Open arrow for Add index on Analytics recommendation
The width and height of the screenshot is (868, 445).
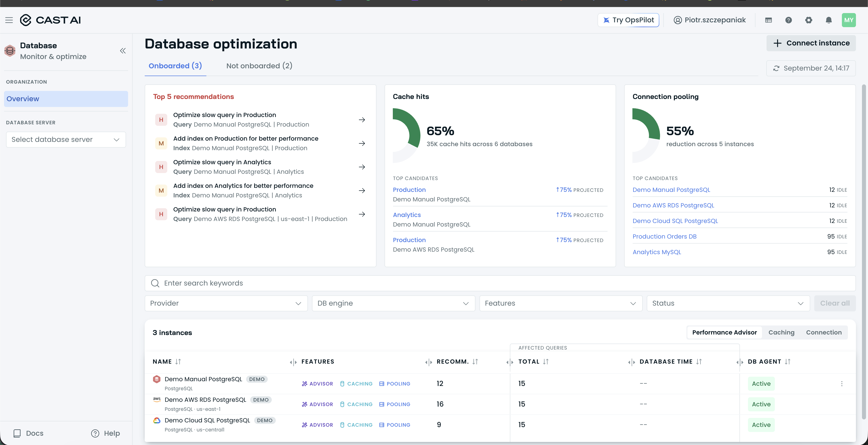pos(362,191)
